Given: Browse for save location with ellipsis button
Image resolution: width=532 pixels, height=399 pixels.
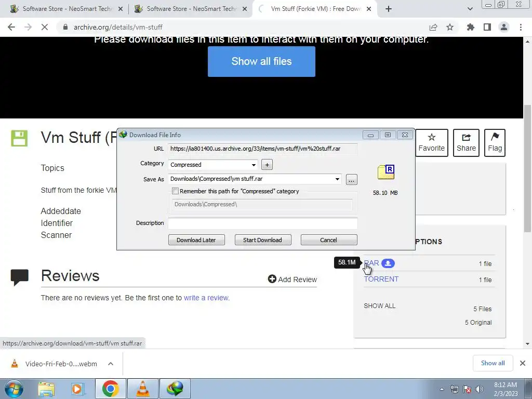Looking at the screenshot, I should tap(352, 180).
